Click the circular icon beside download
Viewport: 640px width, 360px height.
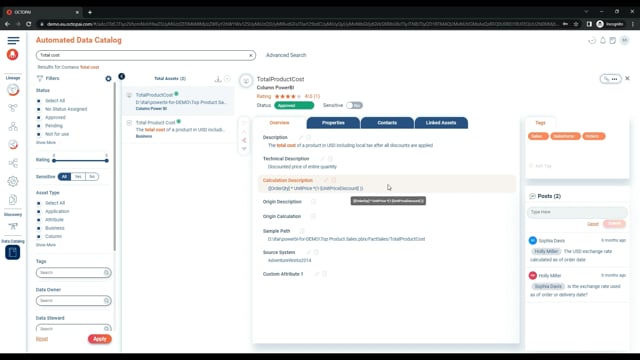pos(227,79)
